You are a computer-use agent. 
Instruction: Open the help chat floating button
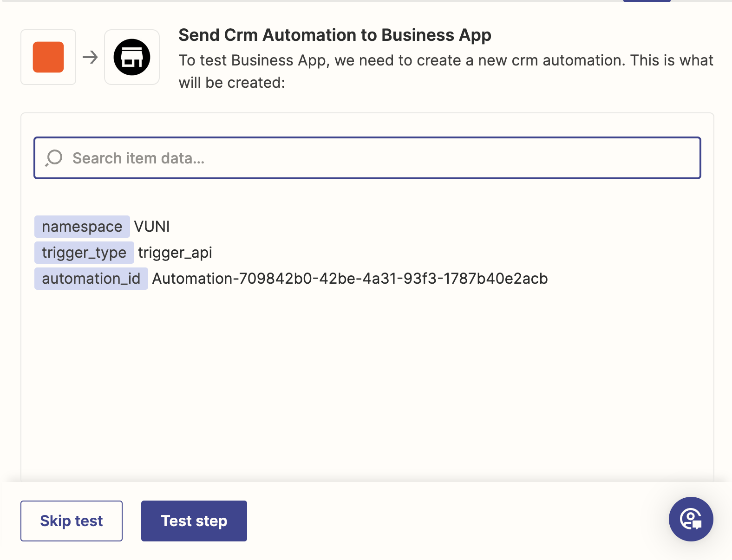click(x=691, y=519)
